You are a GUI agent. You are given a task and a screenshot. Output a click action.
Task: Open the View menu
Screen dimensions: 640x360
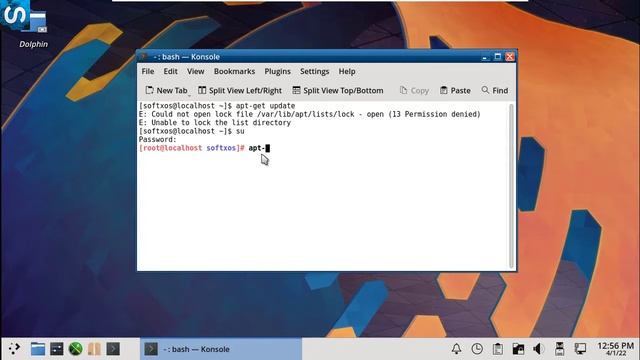pyautogui.click(x=196, y=71)
